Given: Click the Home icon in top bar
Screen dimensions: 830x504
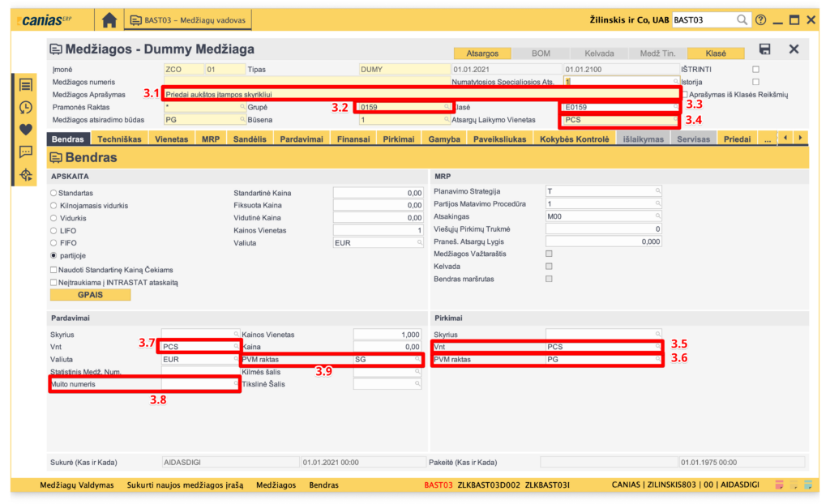Looking at the screenshot, I should [109, 20].
